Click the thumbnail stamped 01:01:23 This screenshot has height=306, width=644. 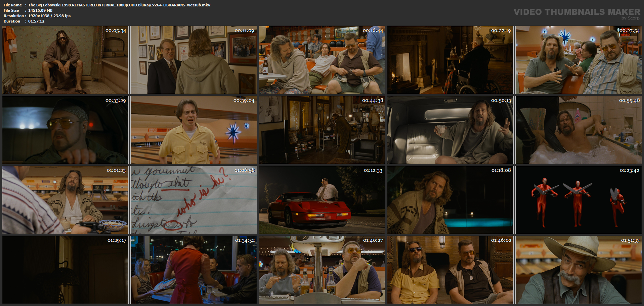[x=65, y=200]
